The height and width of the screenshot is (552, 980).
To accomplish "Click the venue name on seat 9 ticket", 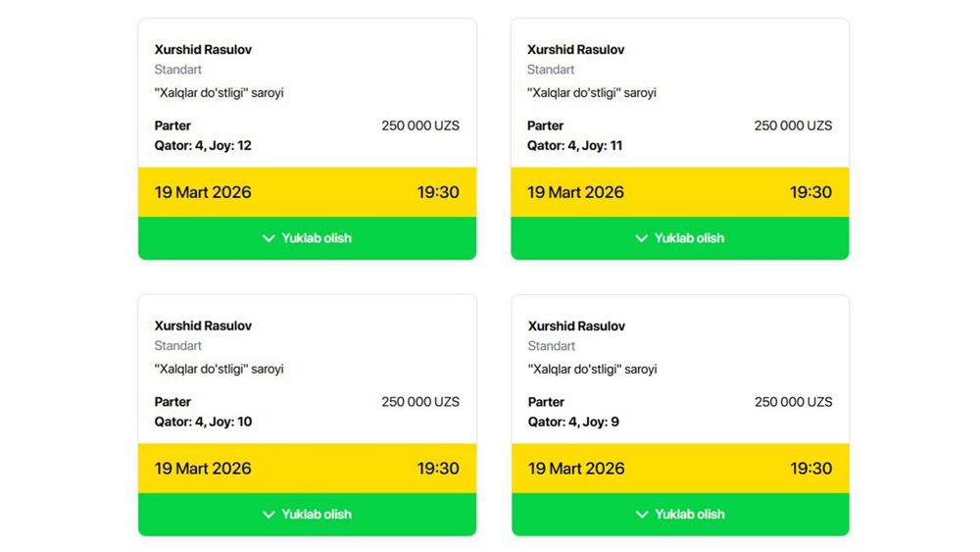I will [x=592, y=370].
